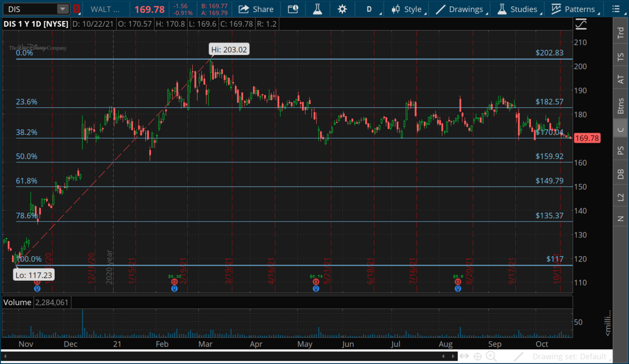Click the August earnings phone icon ($0.8)
629x364 pixels.
click(458, 282)
